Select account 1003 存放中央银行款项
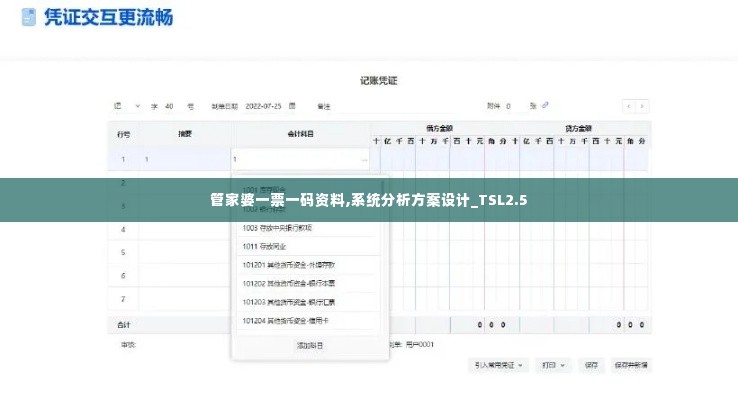The image size is (738, 400). click(x=308, y=228)
